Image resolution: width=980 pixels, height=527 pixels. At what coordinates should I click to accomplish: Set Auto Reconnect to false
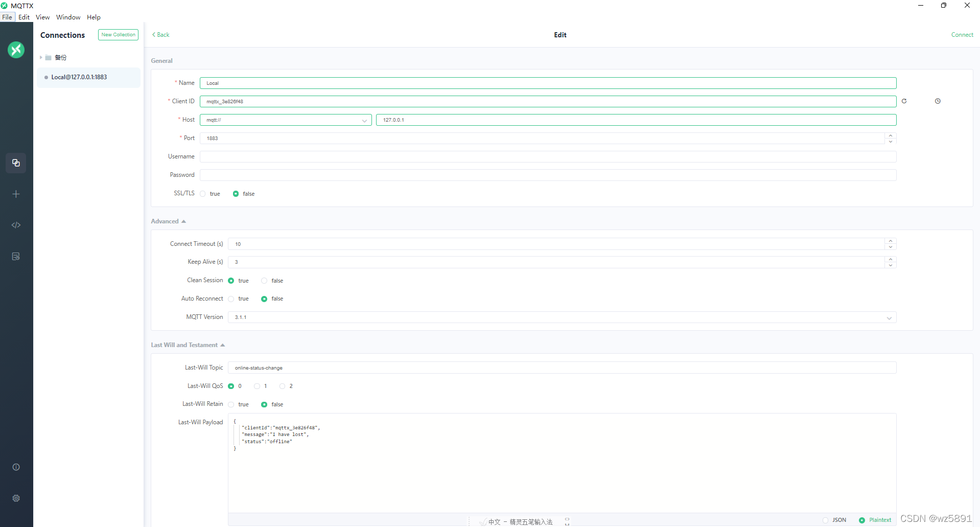264,299
